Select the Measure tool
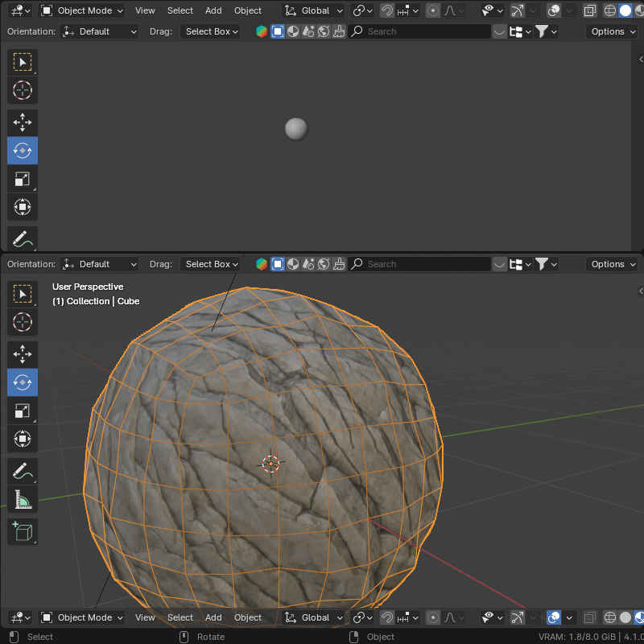The image size is (644, 644). click(22, 499)
